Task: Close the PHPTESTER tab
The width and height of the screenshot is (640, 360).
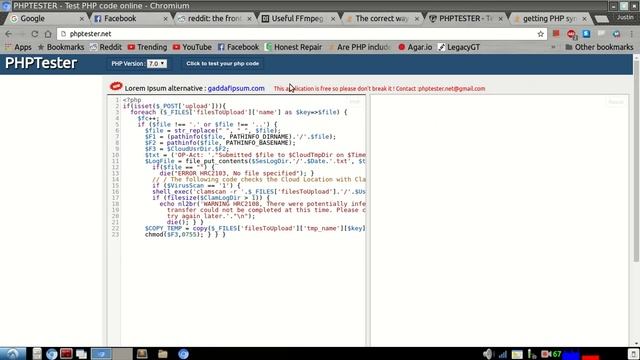Action: [500, 19]
